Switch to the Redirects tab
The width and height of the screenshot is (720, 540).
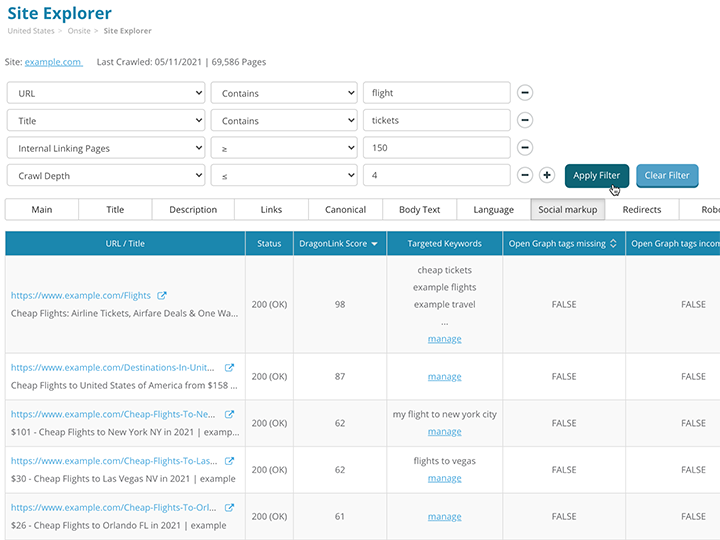pos(641,210)
